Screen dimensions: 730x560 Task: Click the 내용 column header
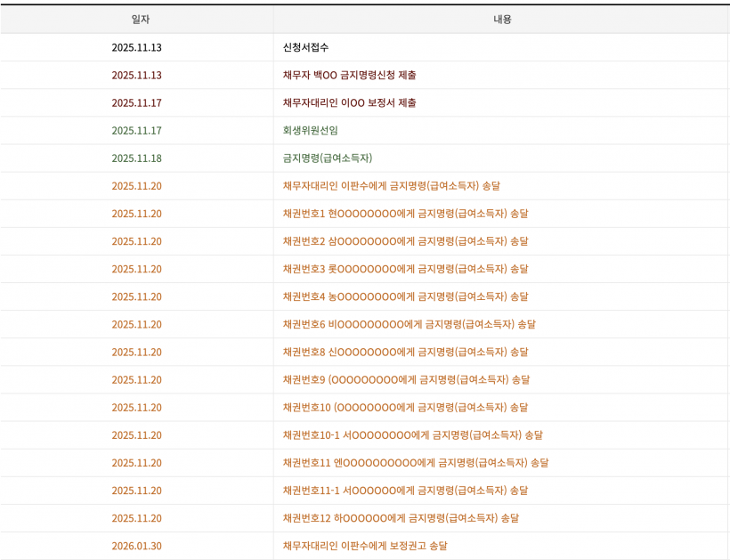[x=502, y=19]
